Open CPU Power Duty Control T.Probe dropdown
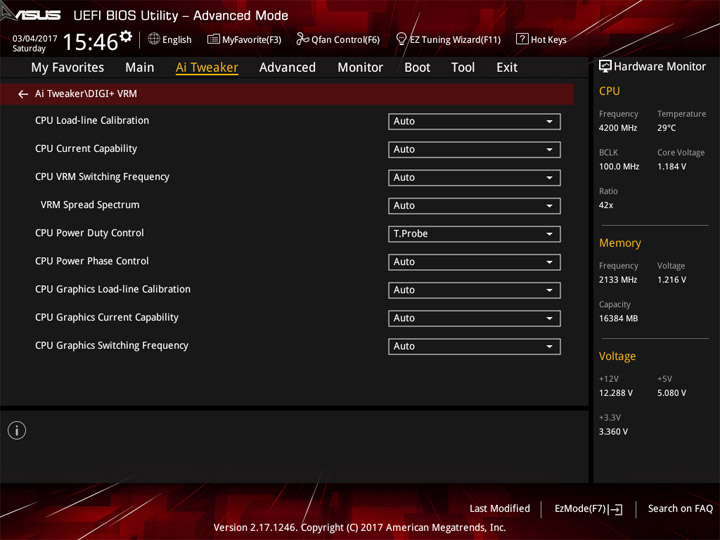 point(474,234)
